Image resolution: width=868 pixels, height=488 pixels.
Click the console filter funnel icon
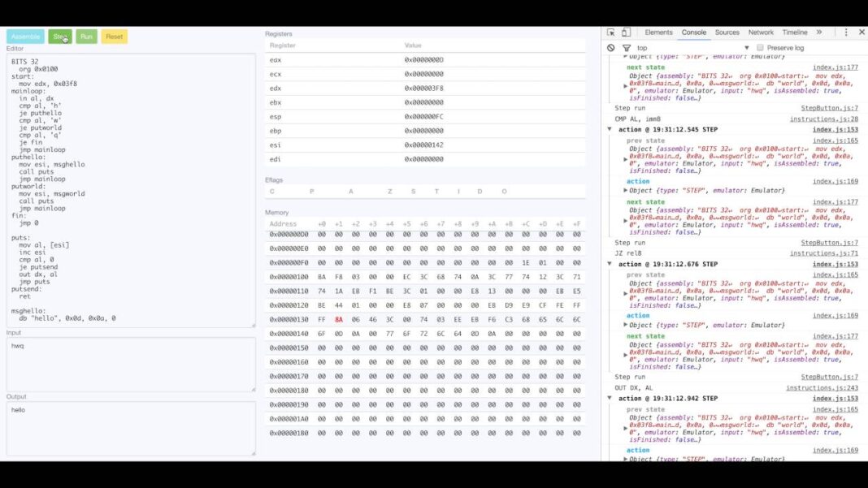pos(626,48)
